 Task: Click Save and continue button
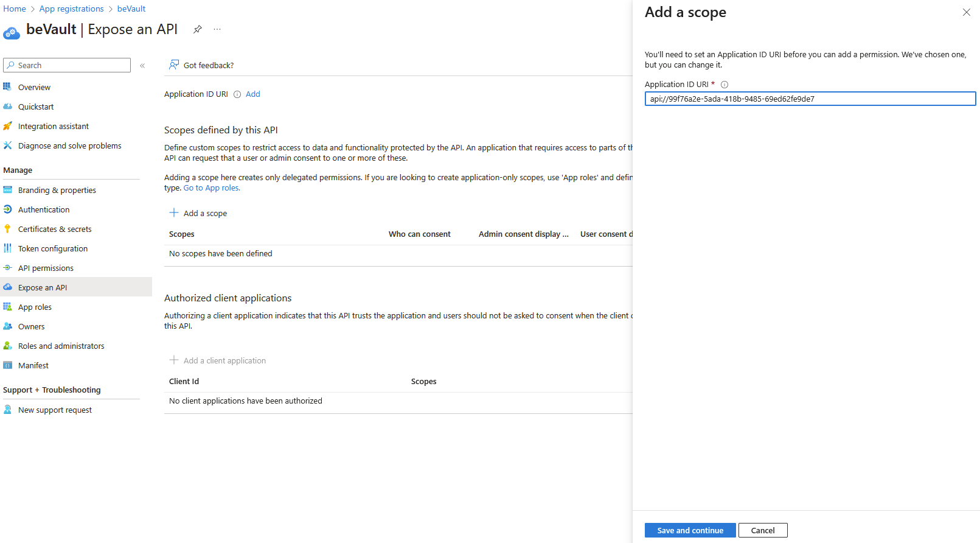[690, 530]
